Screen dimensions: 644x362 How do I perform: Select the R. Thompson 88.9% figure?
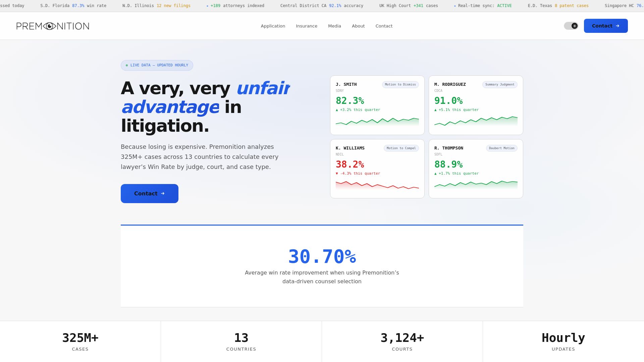[x=448, y=164]
